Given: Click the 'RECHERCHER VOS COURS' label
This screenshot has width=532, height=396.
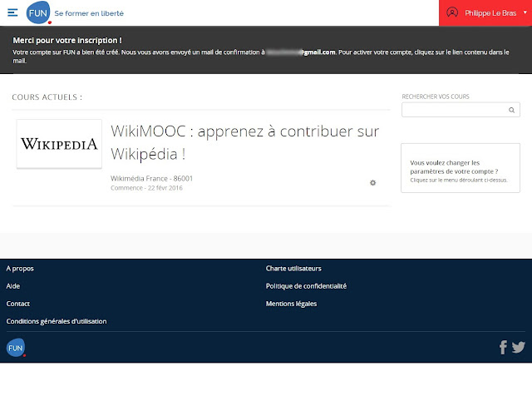Looking at the screenshot, I should coord(436,97).
